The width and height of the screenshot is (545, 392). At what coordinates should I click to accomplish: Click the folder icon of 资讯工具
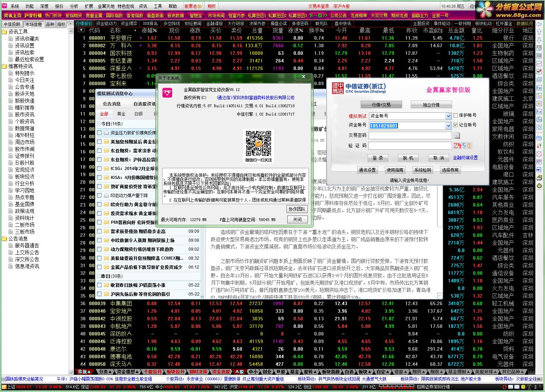coord(4,32)
